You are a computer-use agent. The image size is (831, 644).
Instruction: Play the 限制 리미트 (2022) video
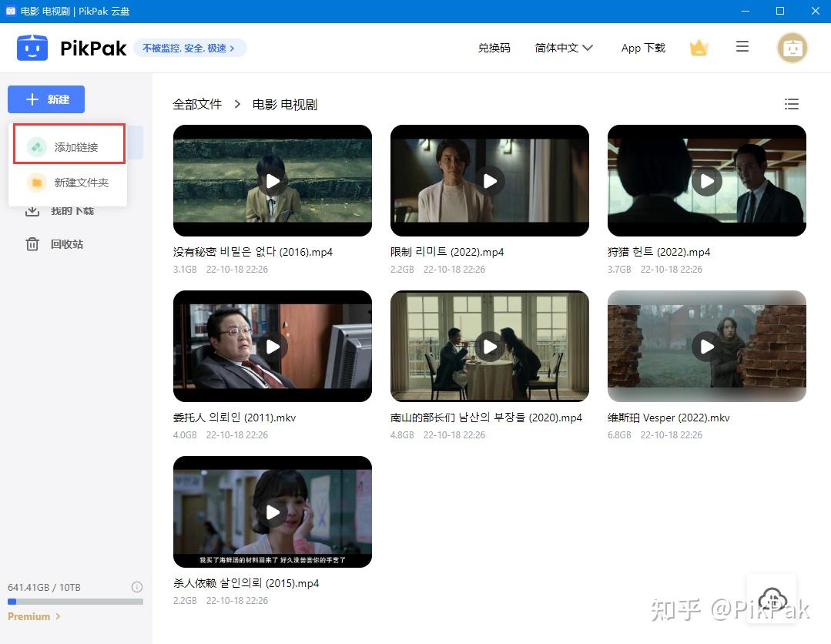coord(490,180)
